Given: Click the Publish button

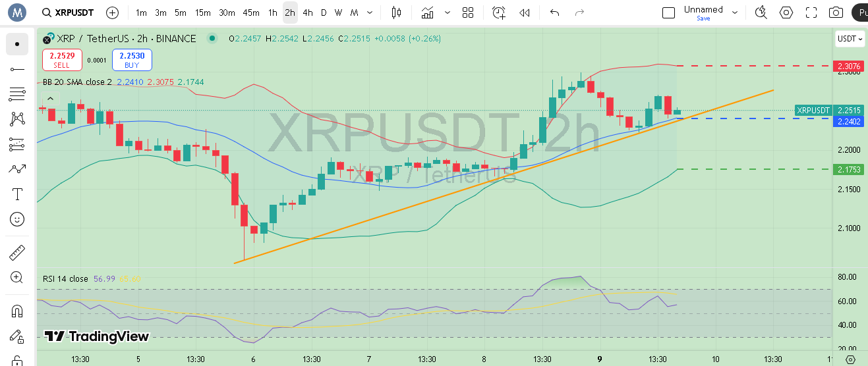Looking at the screenshot, I should 859,13.
